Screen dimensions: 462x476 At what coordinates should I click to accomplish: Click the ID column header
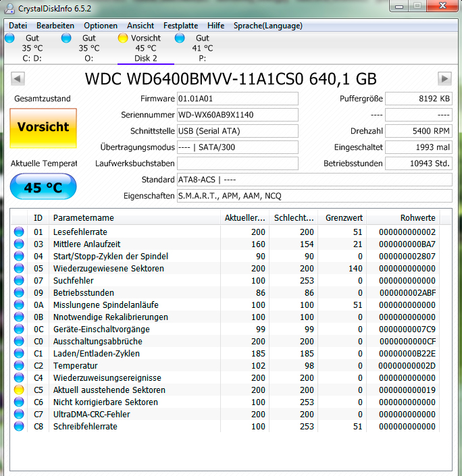point(38,217)
